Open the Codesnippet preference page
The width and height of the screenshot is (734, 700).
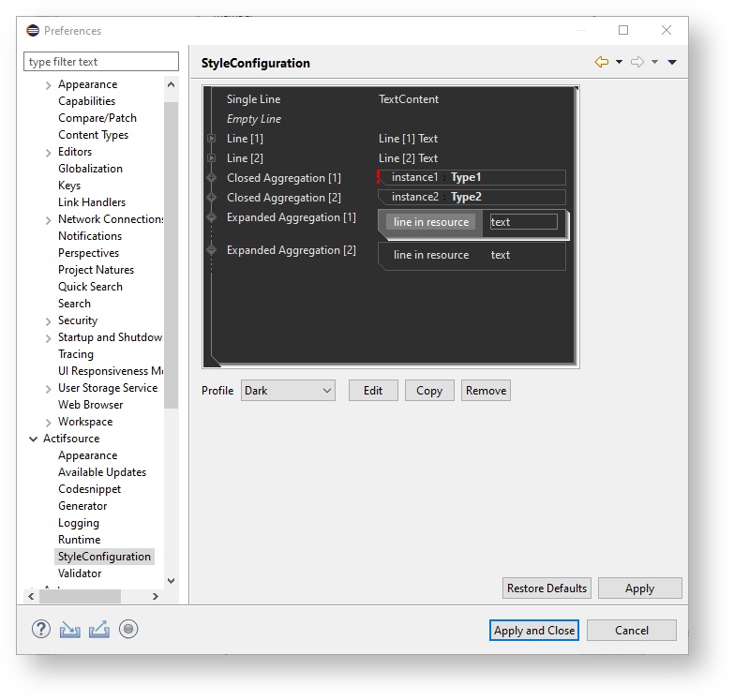point(89,489)
